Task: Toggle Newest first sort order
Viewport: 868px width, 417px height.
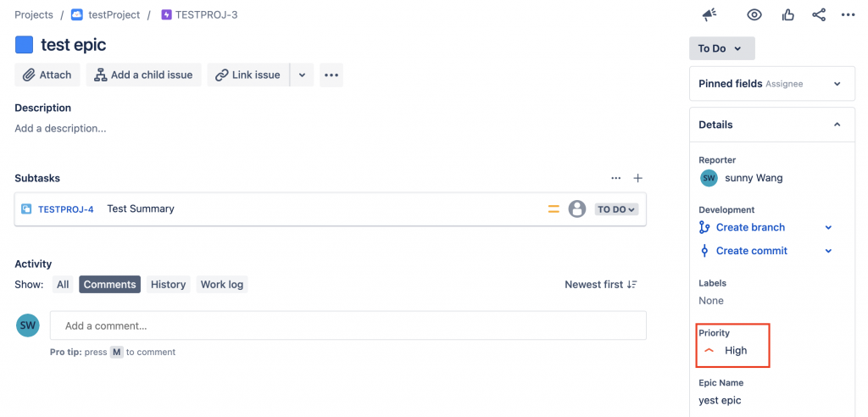Action: click(x=601, y=285)
